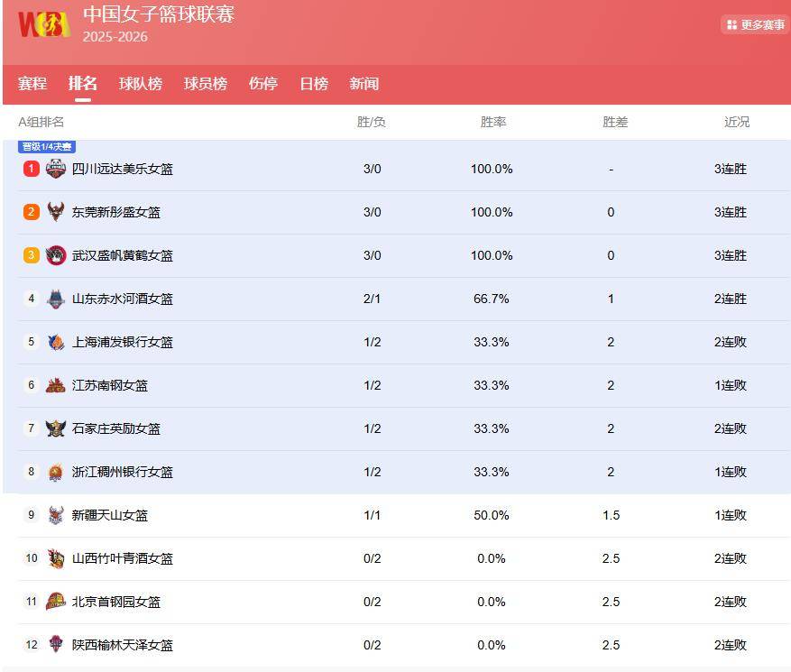Open 北京首钢园女篮 team name link
Viewport: 791px width, 672px height.
pyautogui.click(x=116, y=602)
